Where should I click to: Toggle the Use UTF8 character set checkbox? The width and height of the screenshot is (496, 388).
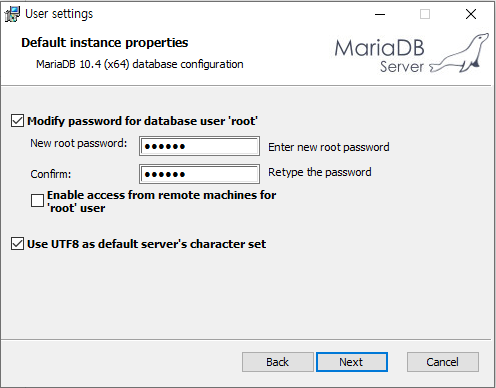coord(17,244)
